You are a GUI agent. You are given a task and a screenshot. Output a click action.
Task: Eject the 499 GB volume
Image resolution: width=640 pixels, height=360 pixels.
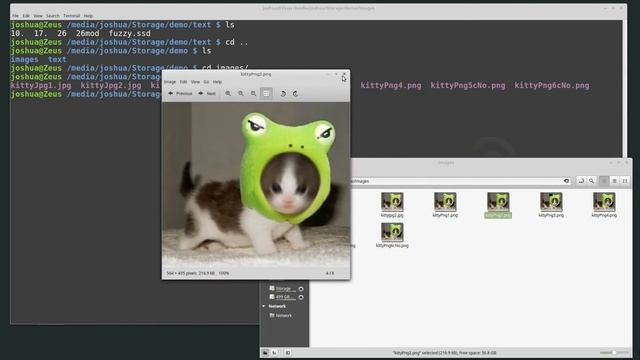pos(301,298)
